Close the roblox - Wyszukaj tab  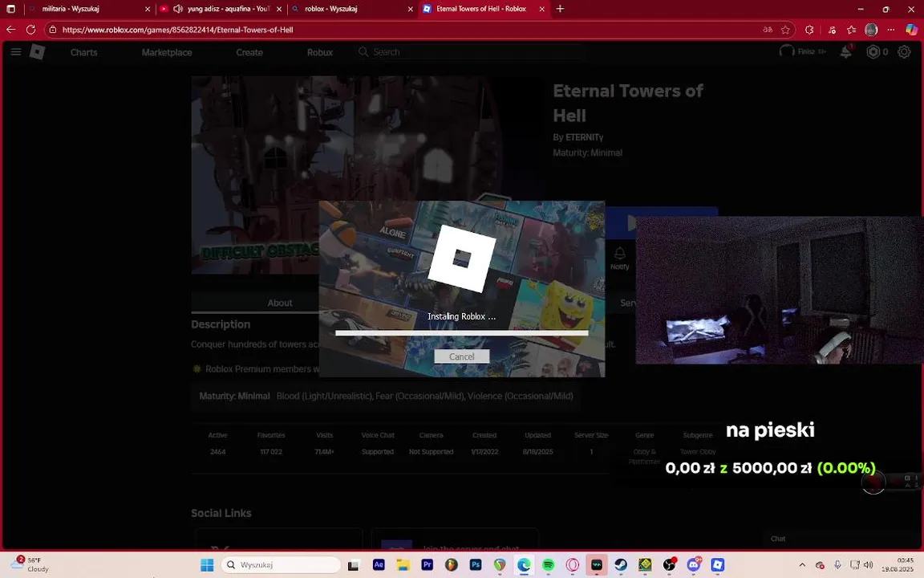[411, 9]
